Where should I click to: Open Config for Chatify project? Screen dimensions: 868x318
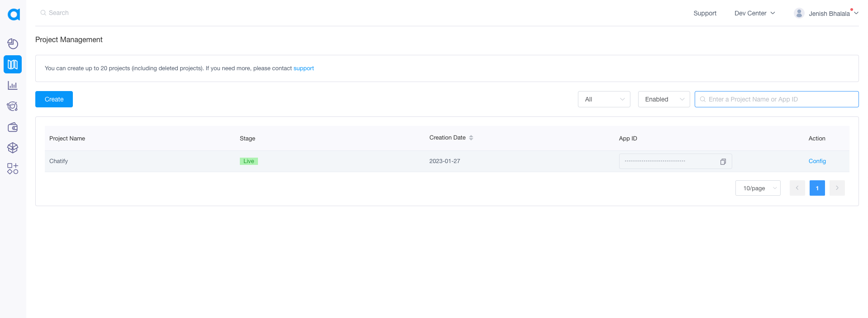pos(817,161)
